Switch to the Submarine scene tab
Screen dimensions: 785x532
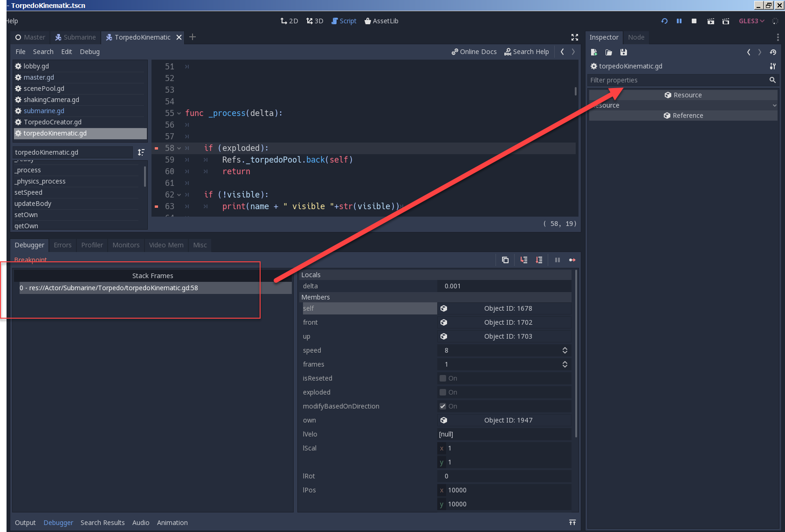[x=76, y=37]
